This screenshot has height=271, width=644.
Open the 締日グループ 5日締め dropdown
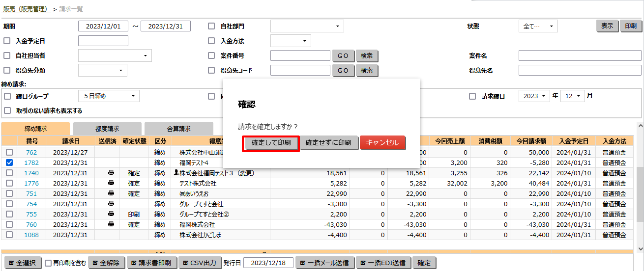(109, 96)
